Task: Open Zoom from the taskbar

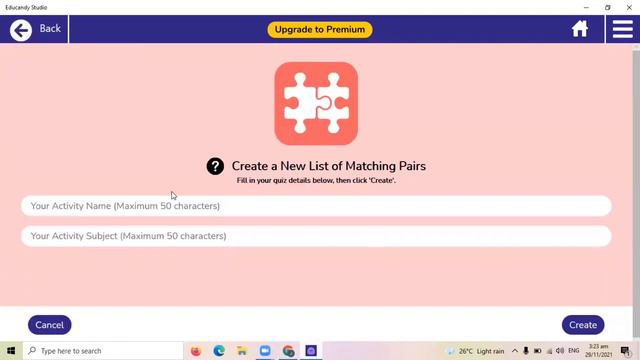Action: click(265, 351)
